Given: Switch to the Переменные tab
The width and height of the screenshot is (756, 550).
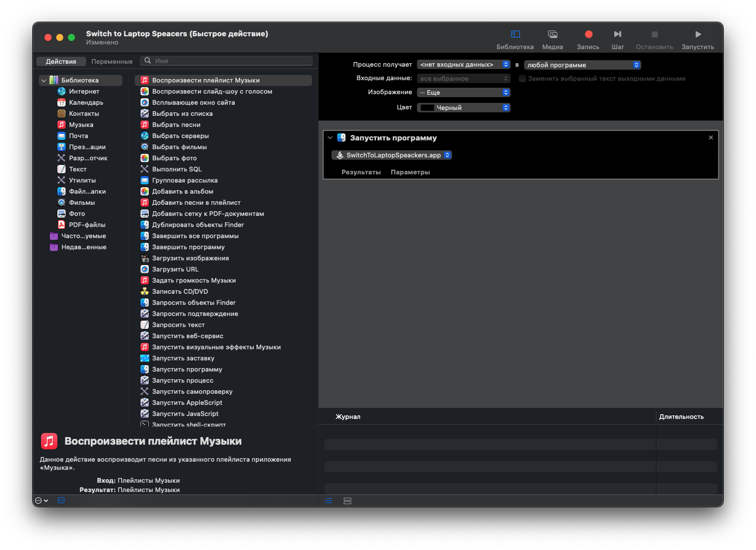Looking at the screenshot, I should pos(112,61).
